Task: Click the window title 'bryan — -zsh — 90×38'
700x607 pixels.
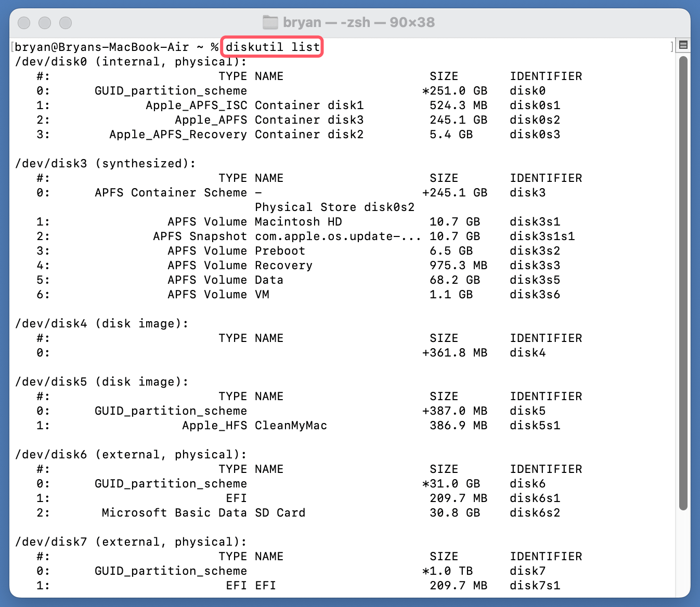Action: tap(358, 22)
